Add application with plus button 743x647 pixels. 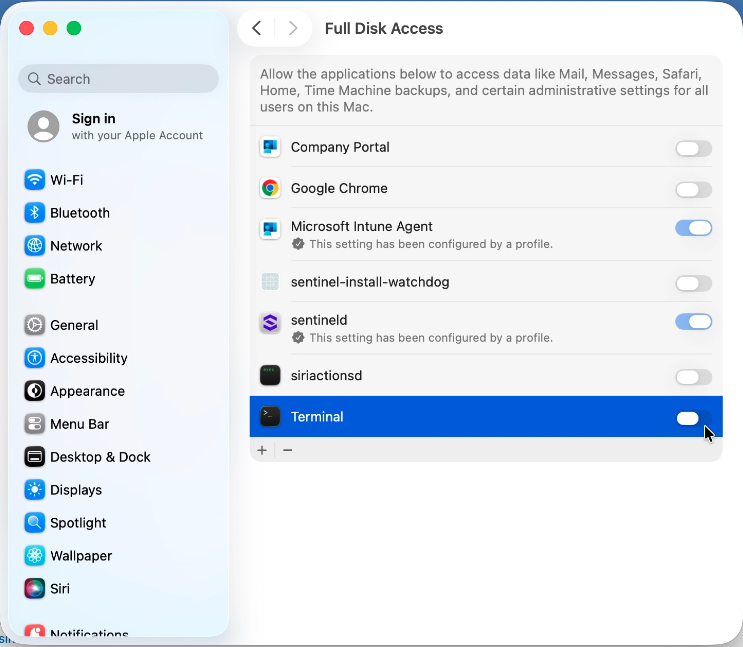(x=262, y=450)
